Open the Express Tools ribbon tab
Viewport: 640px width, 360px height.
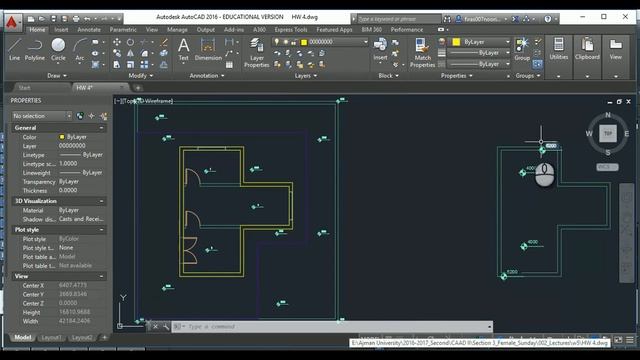[x=291, y=30]
